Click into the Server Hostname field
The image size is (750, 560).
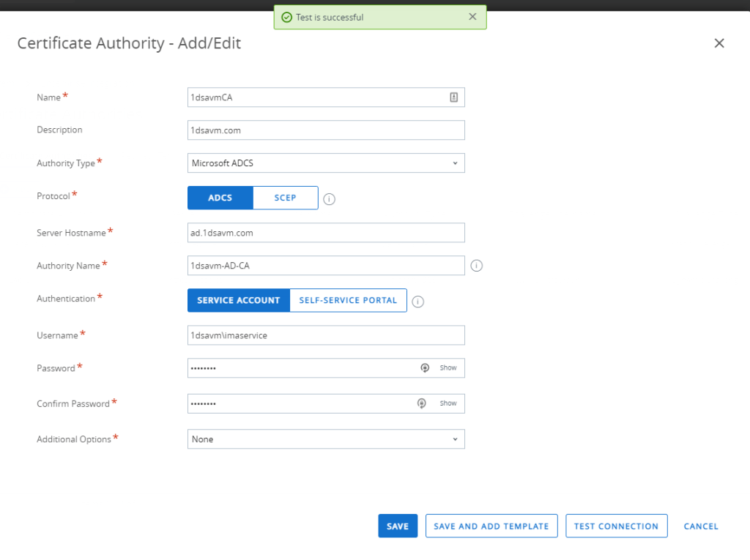click(326, 233)
